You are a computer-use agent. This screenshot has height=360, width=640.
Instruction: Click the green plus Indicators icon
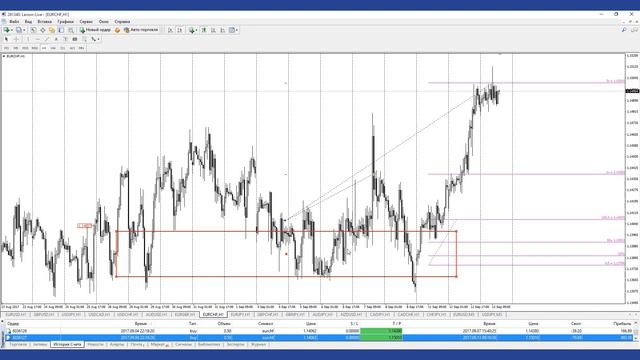pyautogui.click(x=192, y=30)
